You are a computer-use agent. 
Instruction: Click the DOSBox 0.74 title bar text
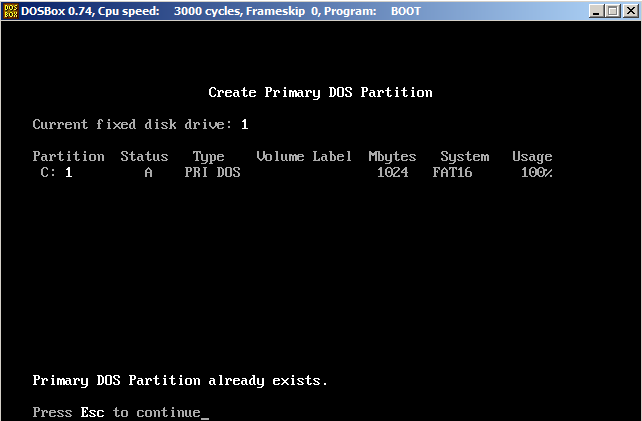pyautogui.click(x=221, y=11)
